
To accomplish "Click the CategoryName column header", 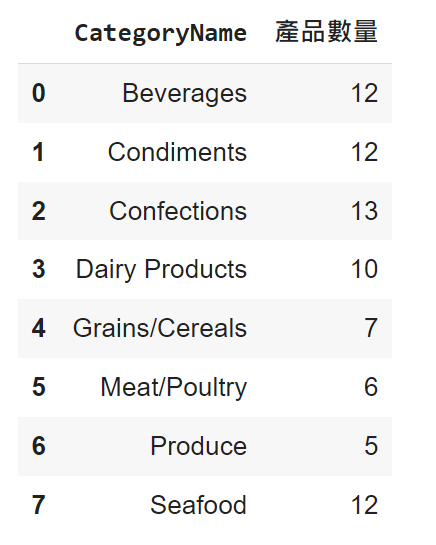I will point(161,34).
